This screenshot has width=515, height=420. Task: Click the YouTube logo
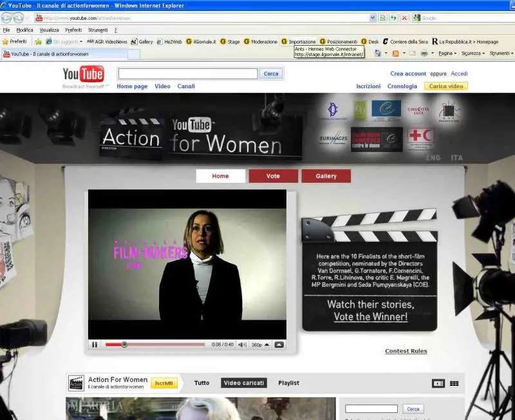click(83, 75)
